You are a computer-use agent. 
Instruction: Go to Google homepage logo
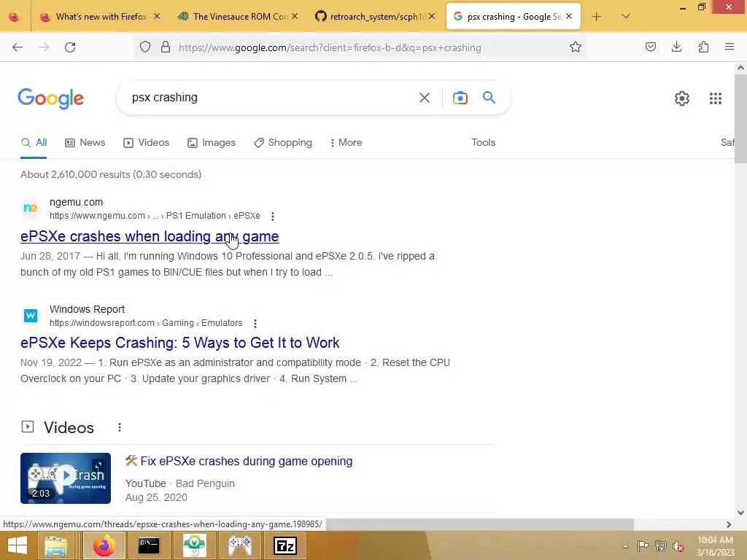(51, 98)
